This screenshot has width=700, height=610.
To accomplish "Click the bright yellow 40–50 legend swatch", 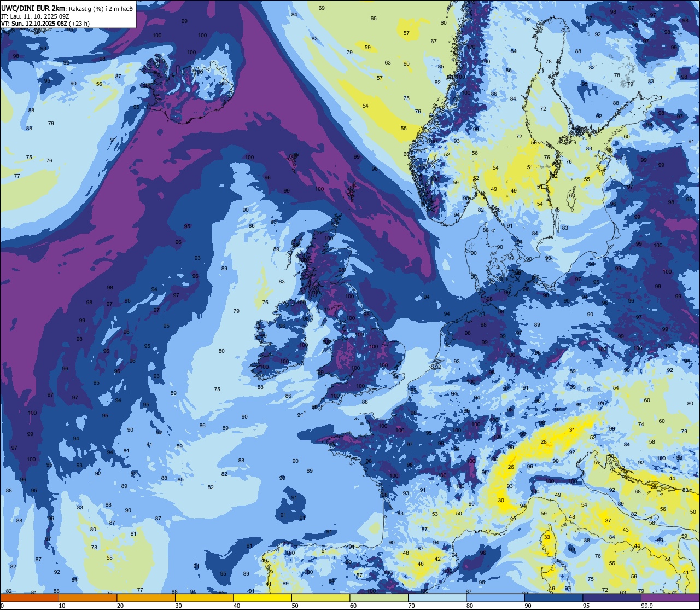I will pos(262,597).
